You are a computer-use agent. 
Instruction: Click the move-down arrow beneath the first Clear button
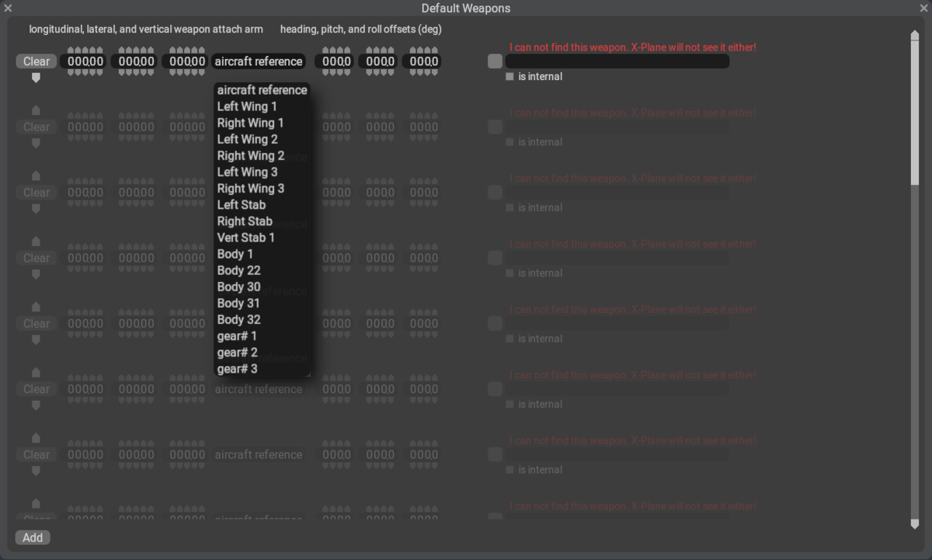tap(36, 78)
